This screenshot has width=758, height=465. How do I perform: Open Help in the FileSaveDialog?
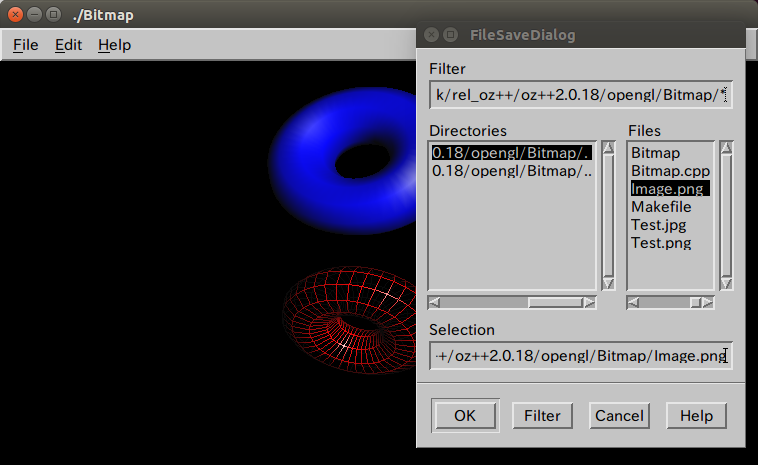click(x=696, y=416)
